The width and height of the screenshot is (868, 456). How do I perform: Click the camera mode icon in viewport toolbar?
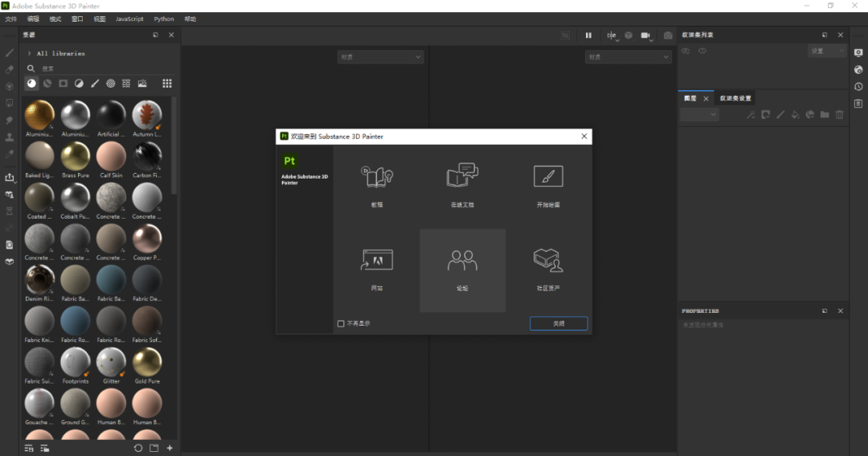pyautogui.click(x=645, y=35)
